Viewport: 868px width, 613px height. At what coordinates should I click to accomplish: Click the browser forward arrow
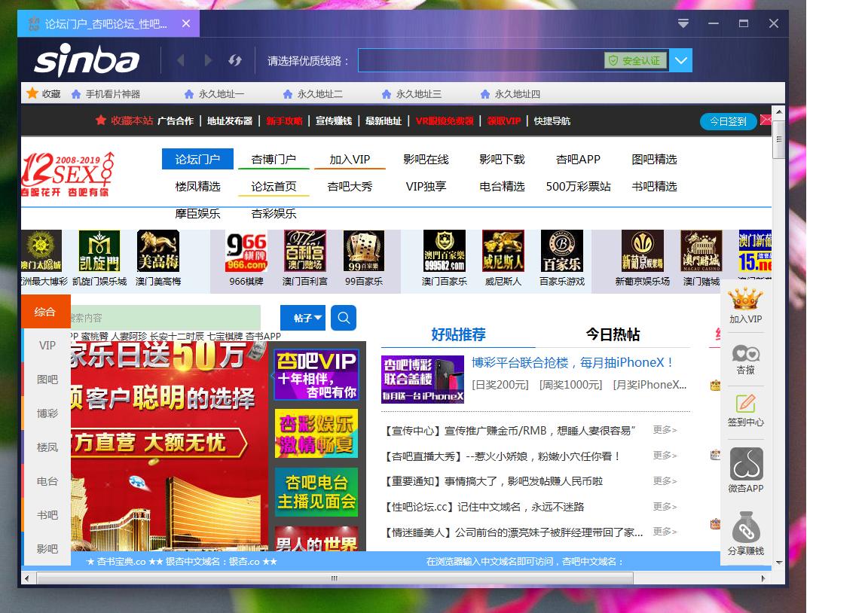coord(208,60)
